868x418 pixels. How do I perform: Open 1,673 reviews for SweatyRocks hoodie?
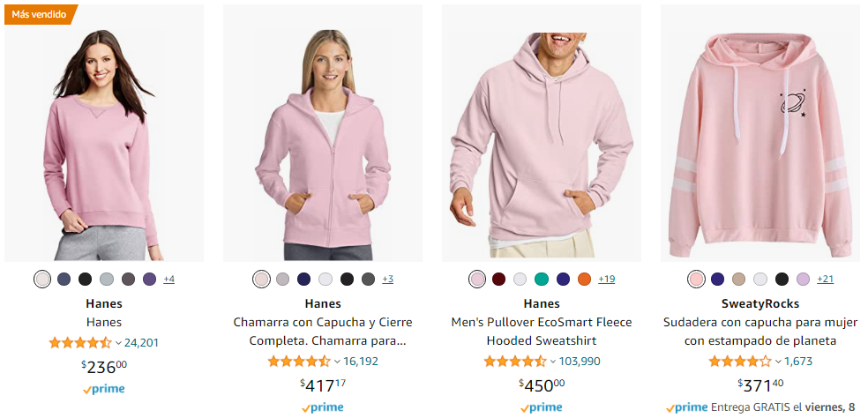click(x=798, y=362)
